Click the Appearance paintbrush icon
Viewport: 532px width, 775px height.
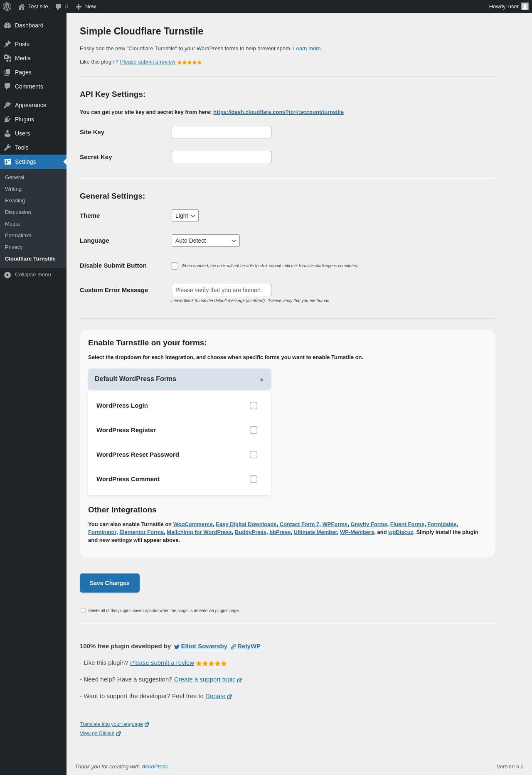pos(7,105)
